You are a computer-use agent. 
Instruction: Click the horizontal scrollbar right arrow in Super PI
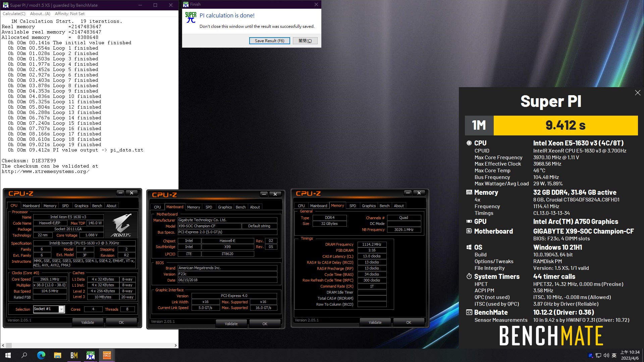tap(175, 345)
